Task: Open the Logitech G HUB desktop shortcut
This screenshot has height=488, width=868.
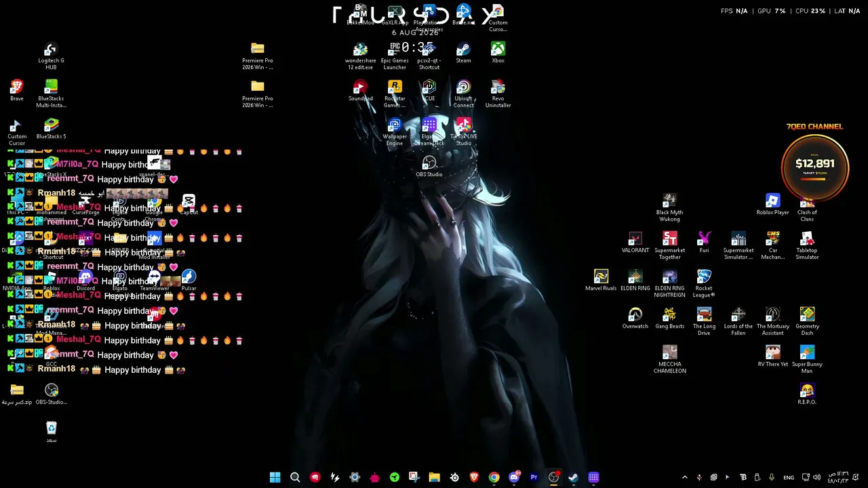Action: tap(51, 56)
